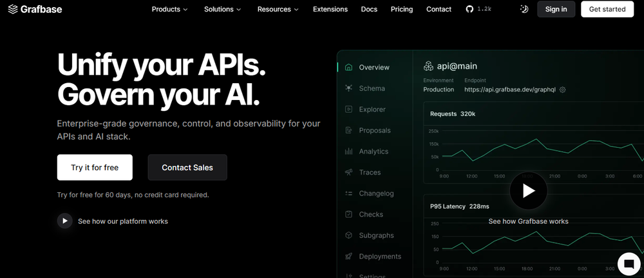Click the "Try it for free" button

95,168
